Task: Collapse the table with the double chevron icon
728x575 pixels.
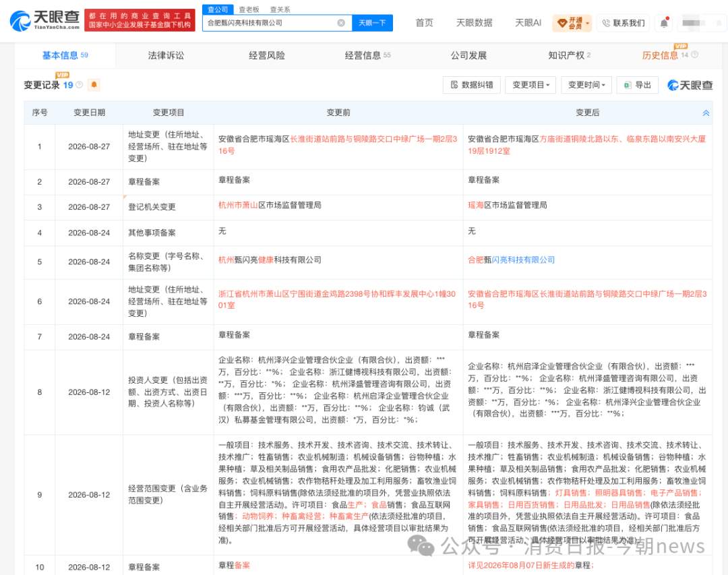Action: click(x=706, y=113)
